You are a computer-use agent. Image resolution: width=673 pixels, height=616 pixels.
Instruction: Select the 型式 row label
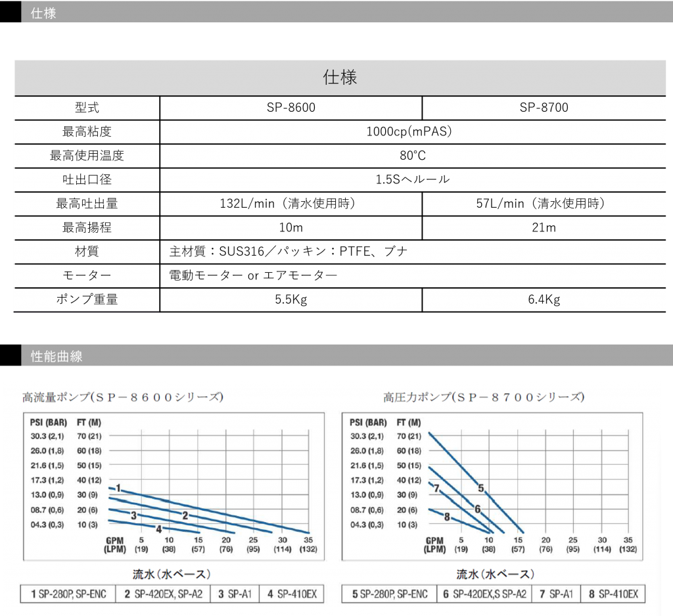click(87, 107)
